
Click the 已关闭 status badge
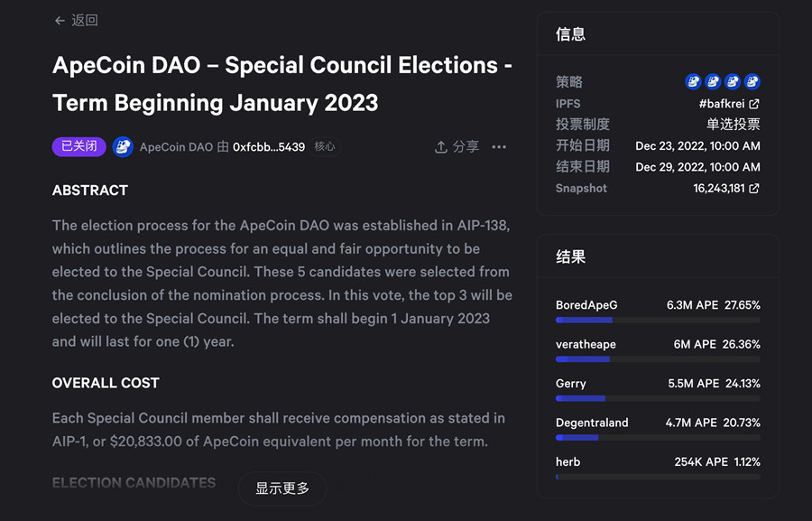point(79,146)
